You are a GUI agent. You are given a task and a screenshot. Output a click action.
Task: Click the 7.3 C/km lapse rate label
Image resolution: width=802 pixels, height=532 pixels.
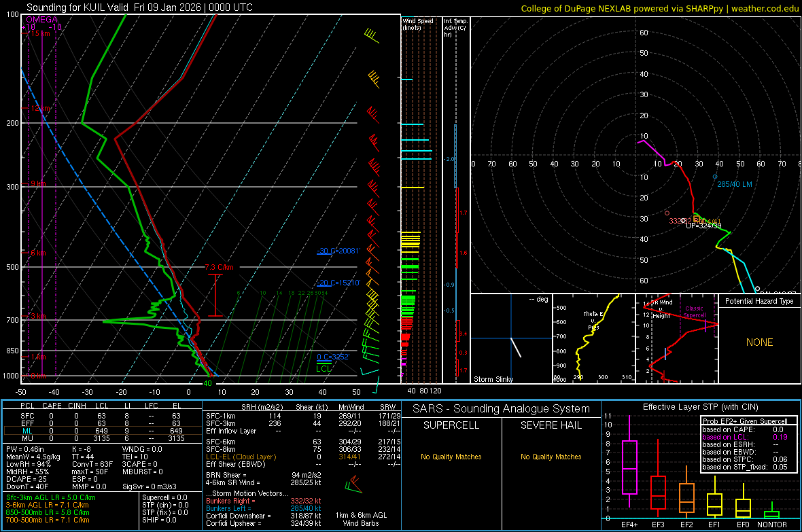(219, 267)
